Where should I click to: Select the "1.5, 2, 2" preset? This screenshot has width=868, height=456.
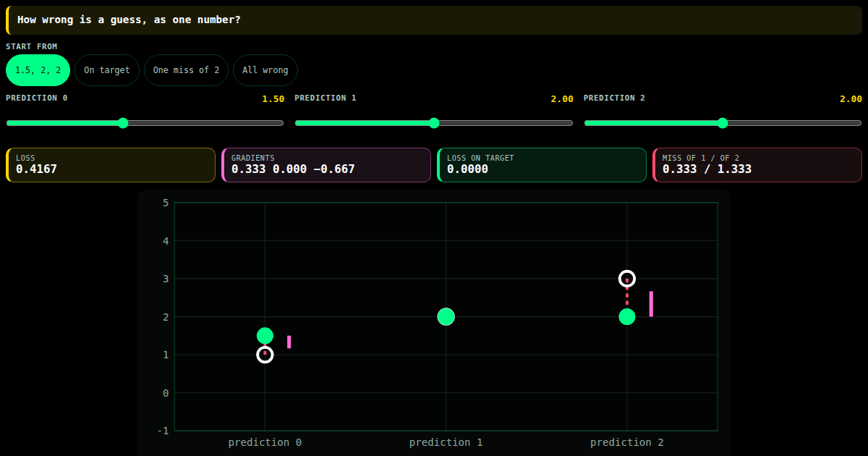pyautogui.click(x=38, y=70)
